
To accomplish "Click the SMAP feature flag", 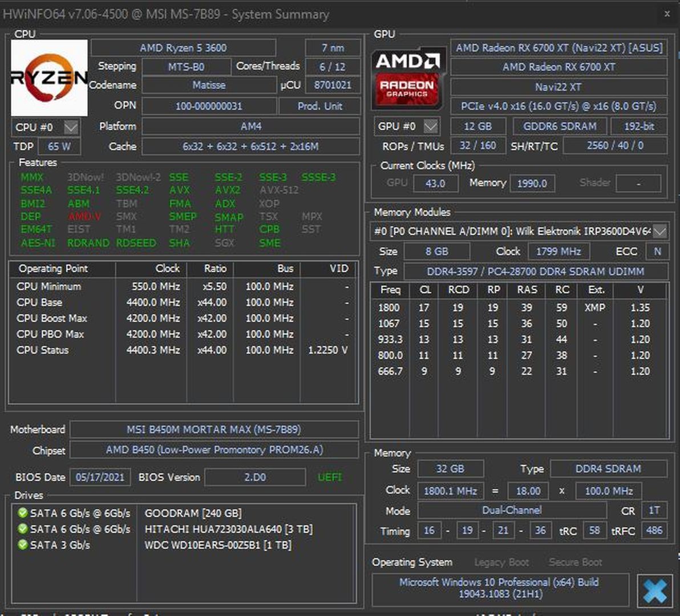I will [229, 217].
